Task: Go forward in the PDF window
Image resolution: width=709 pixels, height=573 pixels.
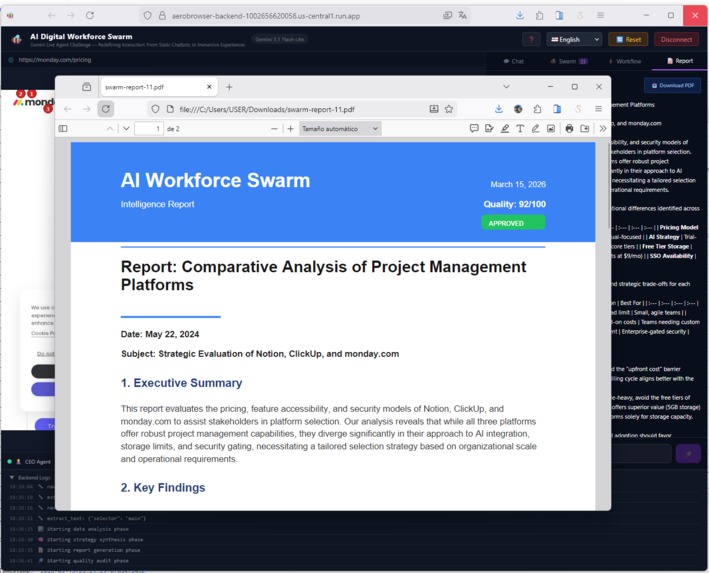Action: [x=87, y=109]
